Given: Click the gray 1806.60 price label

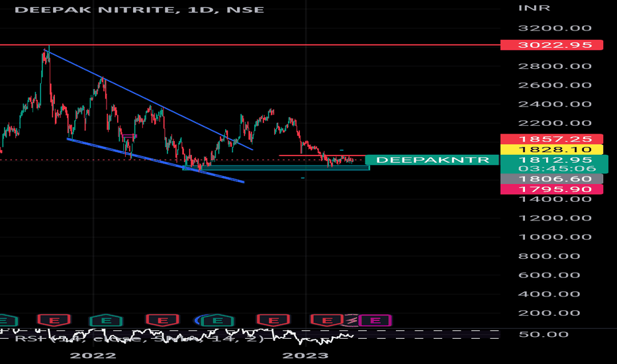Looking at the screenshot, I should pyautogui.click(x=551, y=179).
